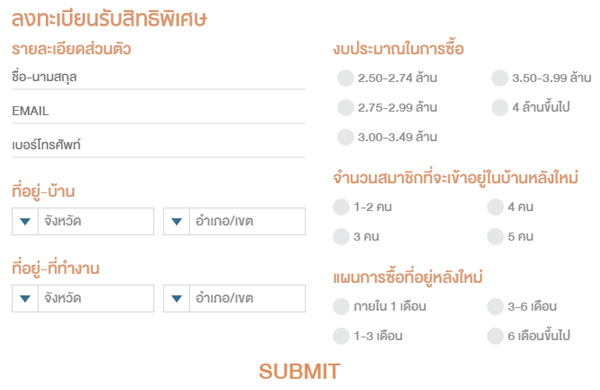Choose the 3 คน members radio
The height and width of the screenshot is (390, 600).
[x=341, y=236]
